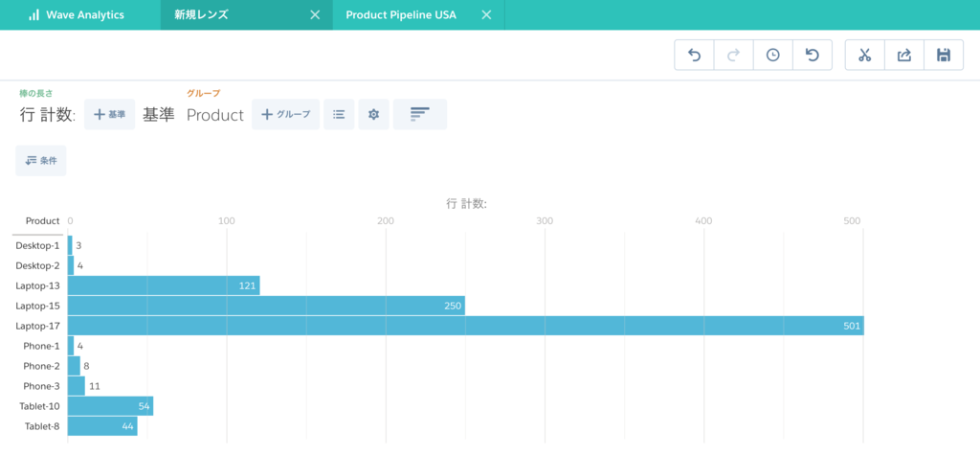
Task: Click the reset circular arrow icon
Action: (x=812, y=55)
